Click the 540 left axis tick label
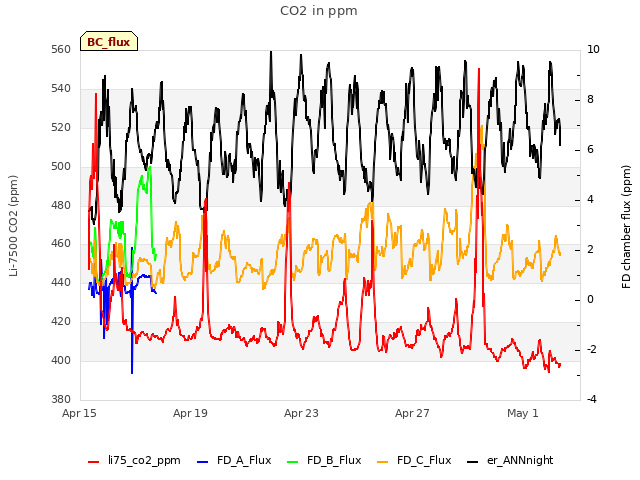Viewport: 640px width, 480px height. click(x=61, y=89)
